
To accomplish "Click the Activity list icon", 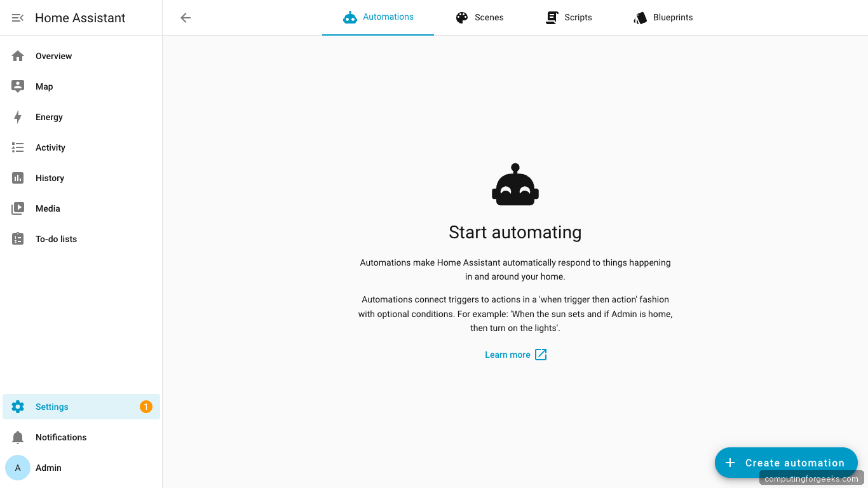I will pyautogui.click(x=18, y=147).
